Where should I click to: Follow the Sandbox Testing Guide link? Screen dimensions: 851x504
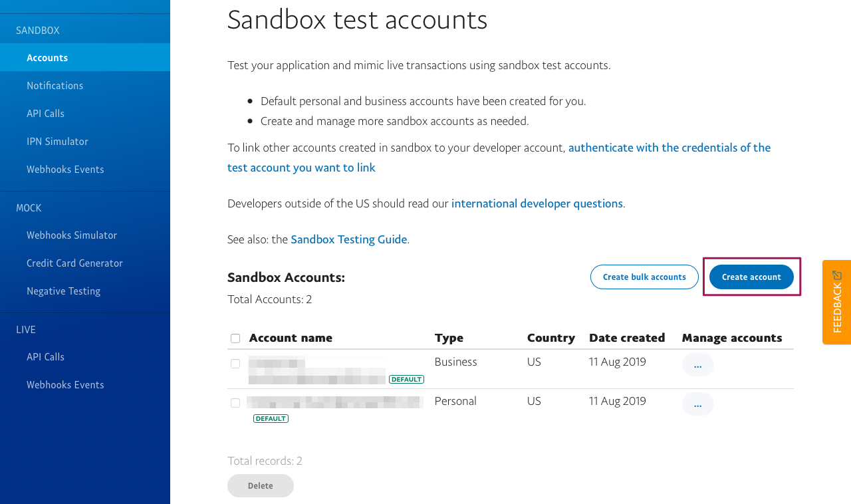pyautogui.click(x=348, y=239)
